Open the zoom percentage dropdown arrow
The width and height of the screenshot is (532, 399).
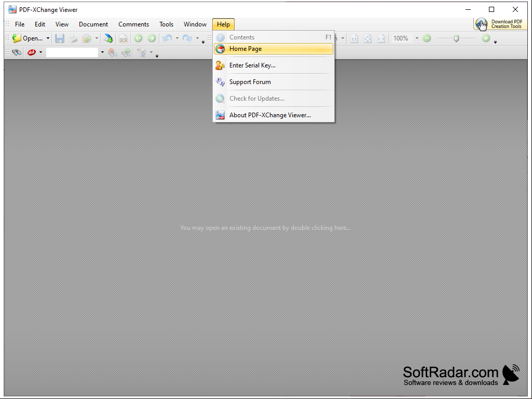tap(417, 38)
